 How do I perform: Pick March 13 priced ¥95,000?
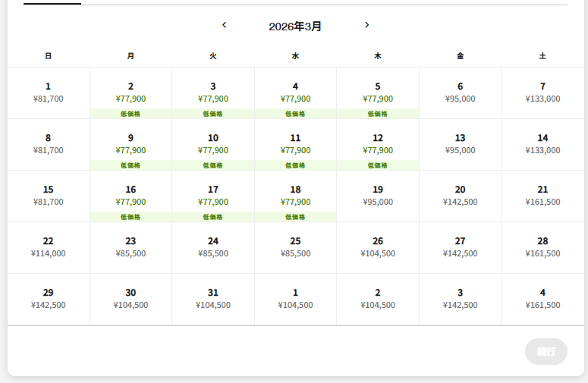(x=460, y=144)
